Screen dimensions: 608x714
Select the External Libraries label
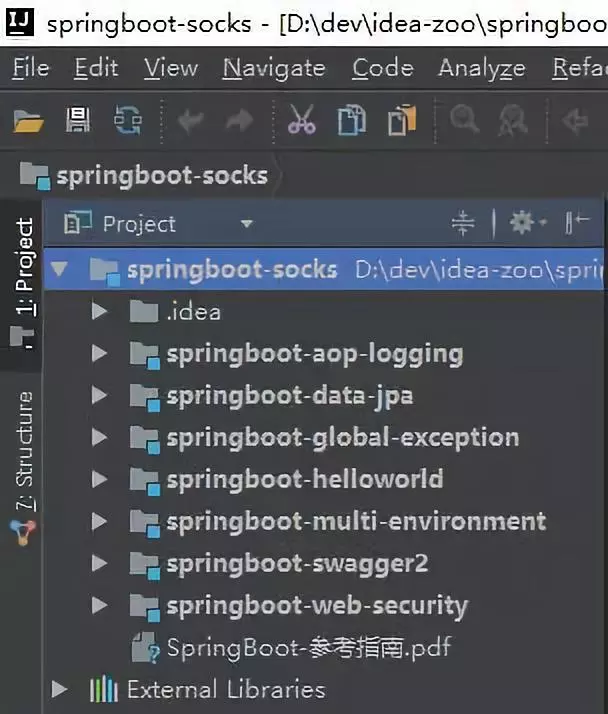point(226,689)
